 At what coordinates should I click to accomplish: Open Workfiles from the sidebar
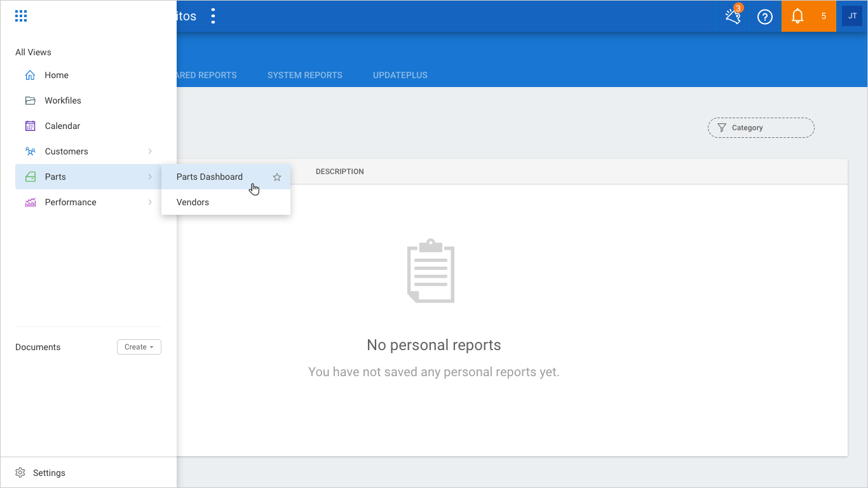pyautogui.click(x=62, y=100)
